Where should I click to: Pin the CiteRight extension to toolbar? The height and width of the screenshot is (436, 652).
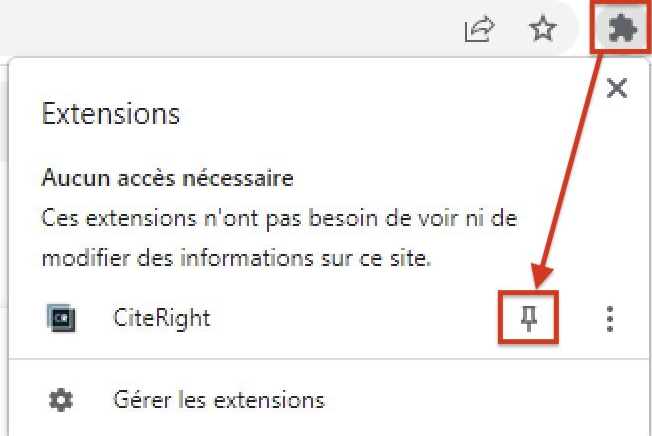[x=529, y=318]
